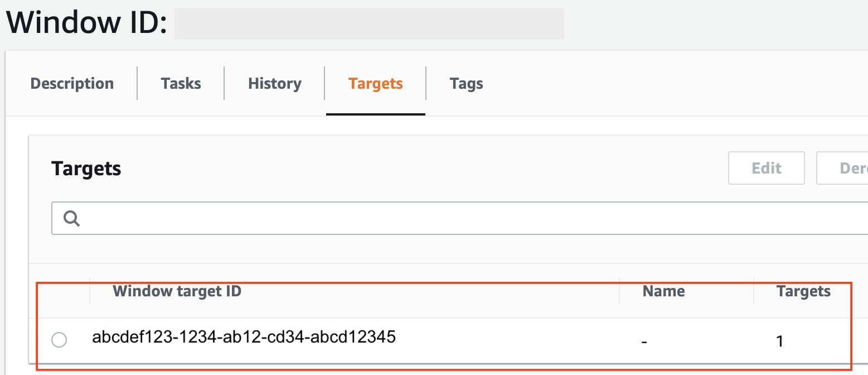Open the Tasks tab
868x375 pixels.
pyautogui.click(x=181, y=83)
